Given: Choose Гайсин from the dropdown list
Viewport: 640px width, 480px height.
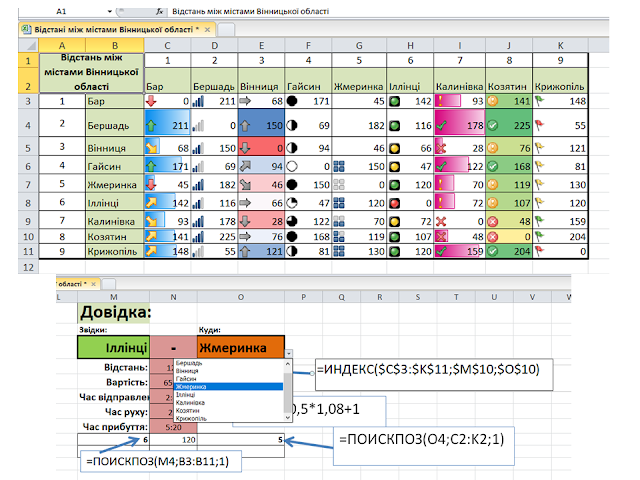Looking at the screenshot, I should click(186, 379).
